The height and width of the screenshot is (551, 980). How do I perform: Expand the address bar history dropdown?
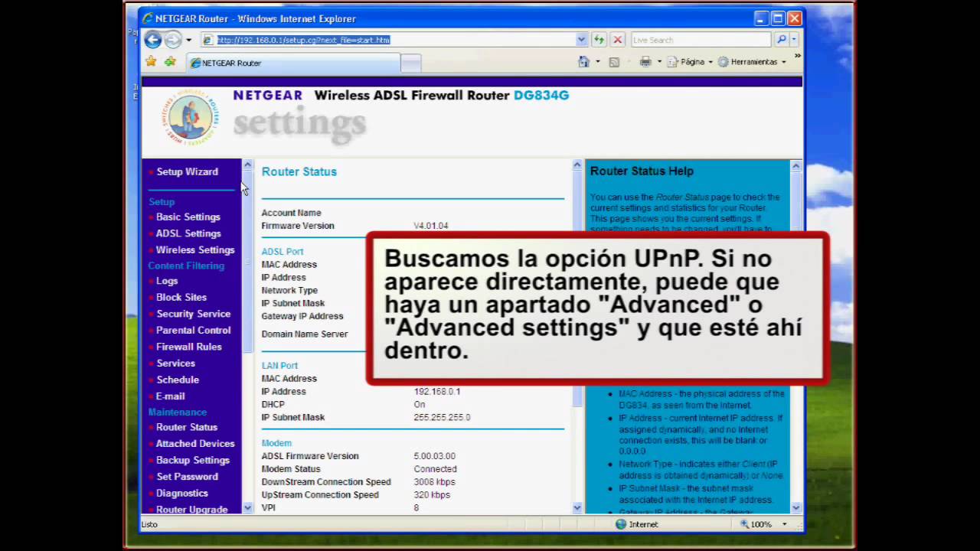[x=581, y=40]
